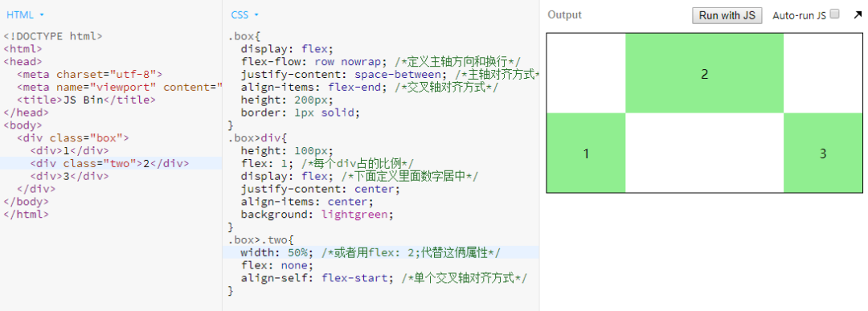The image size is (868, 311).
Task: Click the width: 50% line in CSS
Action: click(x=371, y=252)
